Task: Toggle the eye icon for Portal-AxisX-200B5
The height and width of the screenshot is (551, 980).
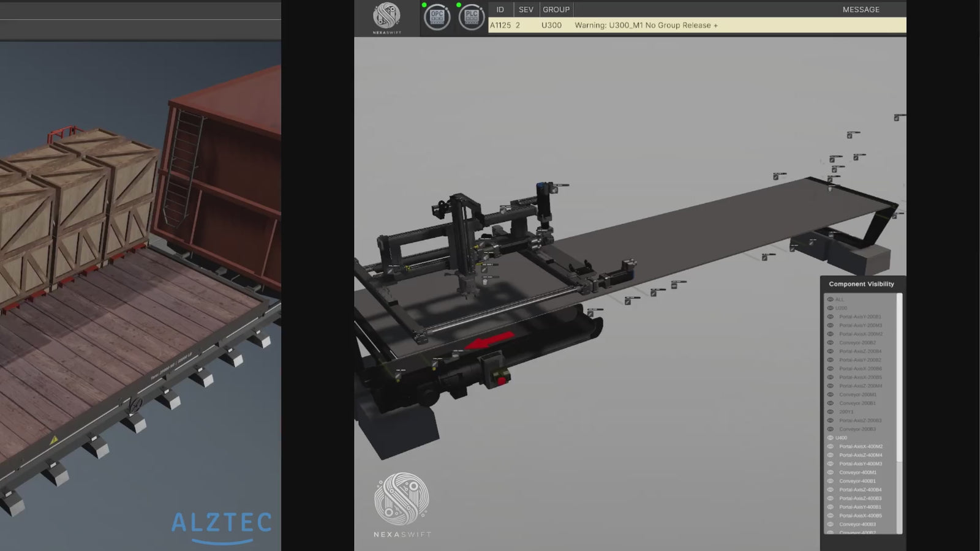Action: (x=831, y=377)
